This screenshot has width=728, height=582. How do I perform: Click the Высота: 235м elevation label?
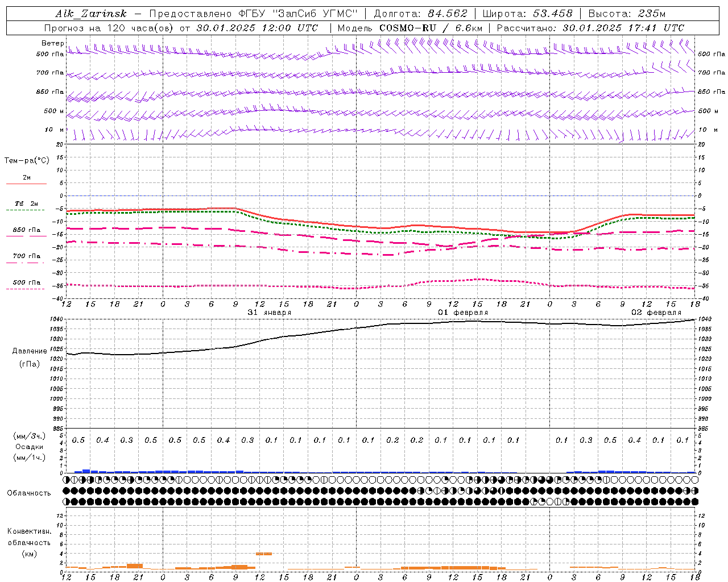(627, 14)
